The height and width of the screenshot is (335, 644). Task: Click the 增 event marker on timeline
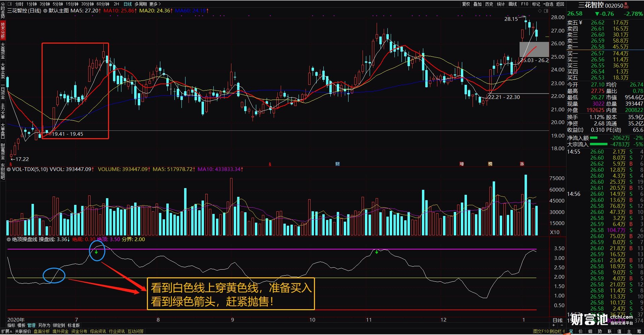coord(462,164)
